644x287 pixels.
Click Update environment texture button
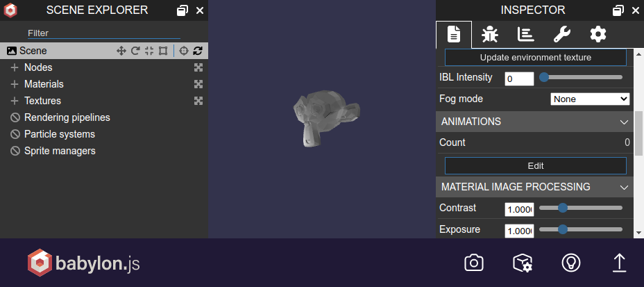click(536, 58)
